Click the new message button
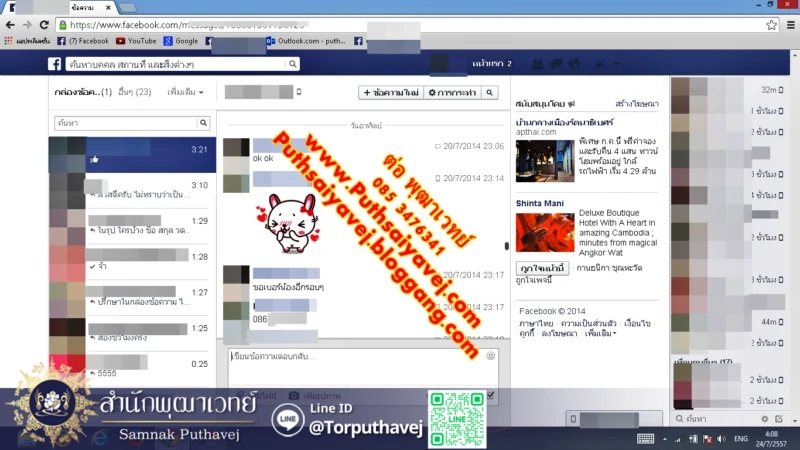The width and height of the screenshot is (800, 450). tap(390, 93)
